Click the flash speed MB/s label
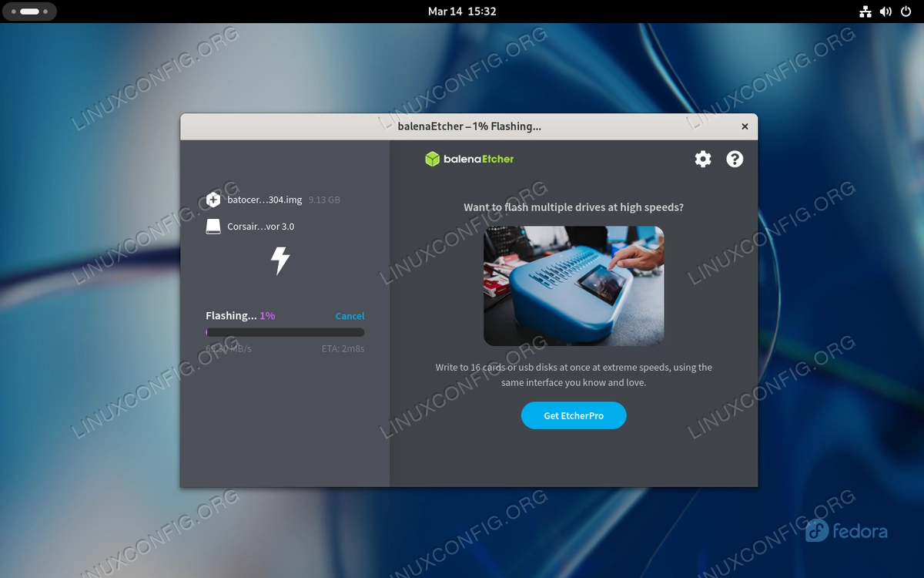Image resolution: width=924 pixels, height=578 pixels. coord(229,349)
